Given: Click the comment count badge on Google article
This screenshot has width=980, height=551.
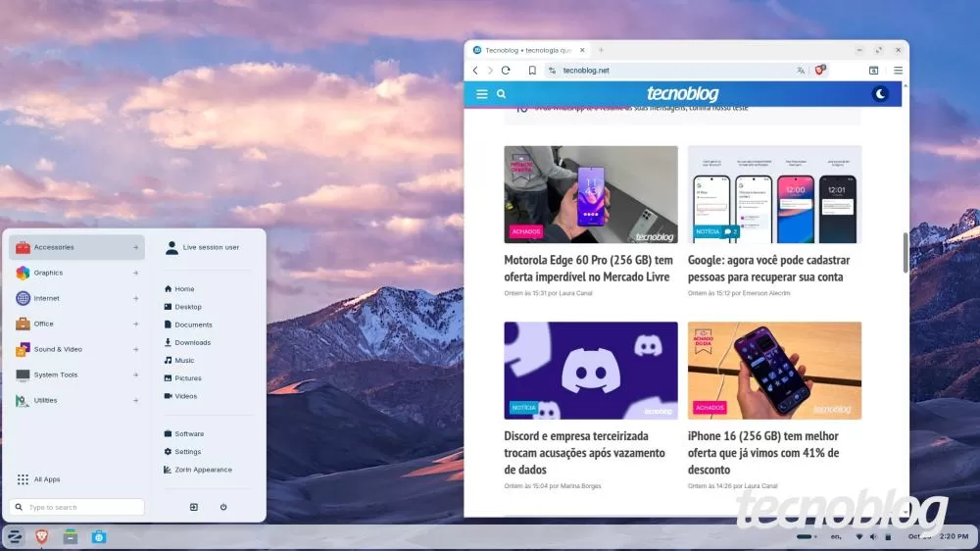Looking at the screenshot, I should [x=731, y=231].
